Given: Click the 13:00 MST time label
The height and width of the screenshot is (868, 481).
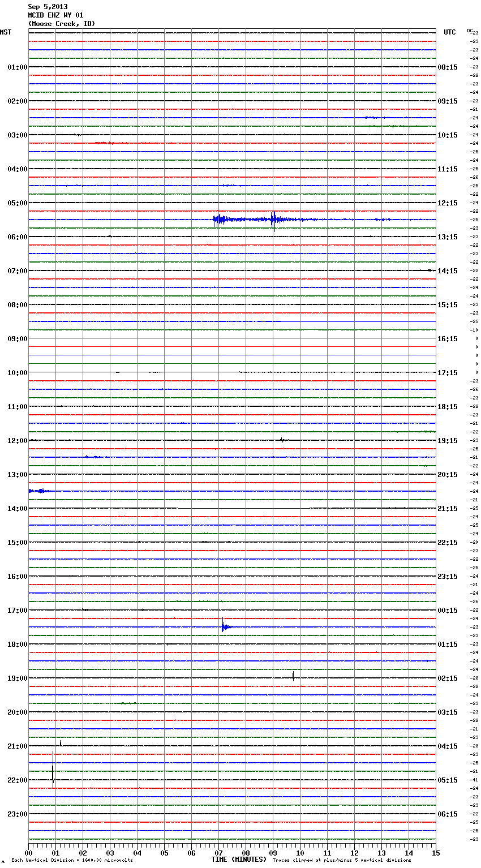Looking at the screenshot, I should point(17,475).
